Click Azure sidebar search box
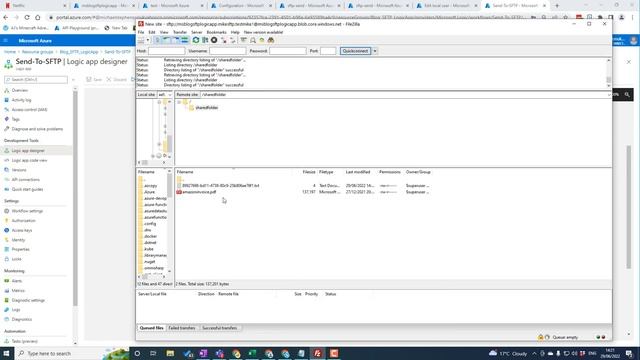The height and width of the screenshot is (360, 640). point(36,80)
